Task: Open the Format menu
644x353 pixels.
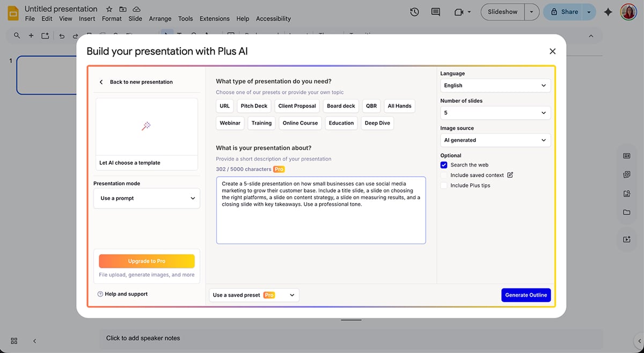Action: tap(112, 18)
